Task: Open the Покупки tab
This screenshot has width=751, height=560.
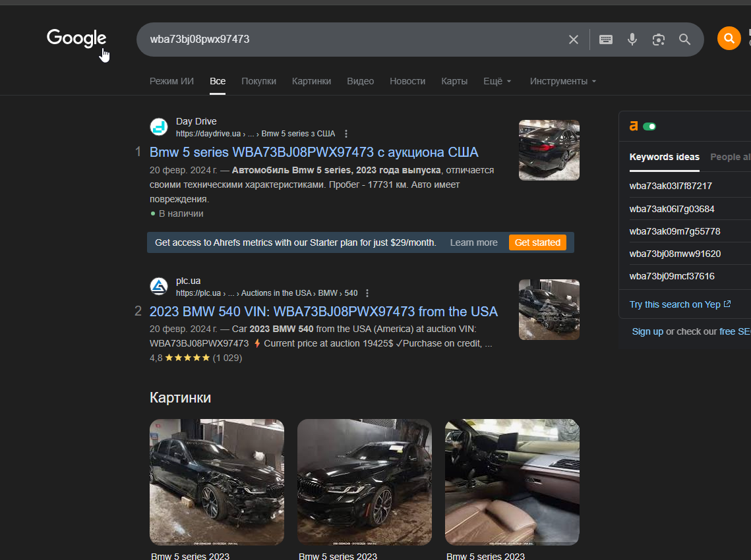Action: [258, 82]
